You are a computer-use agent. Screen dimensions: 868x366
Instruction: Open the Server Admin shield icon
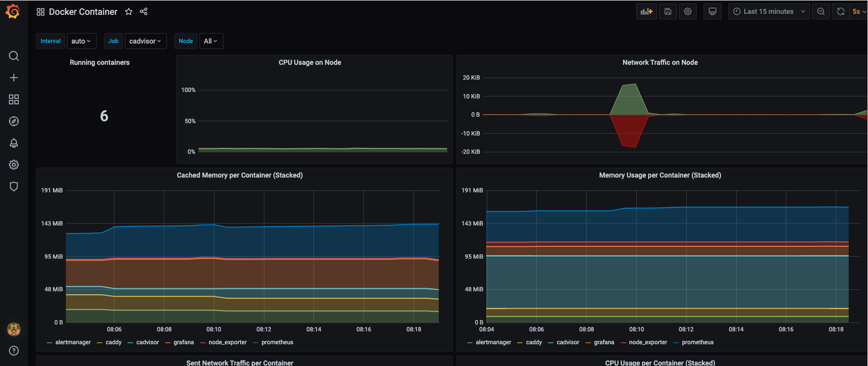point(14,186)
